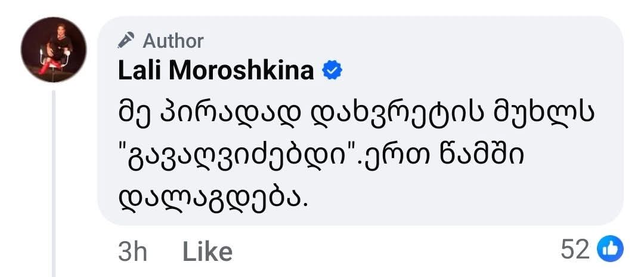The height and width of the screenshot is (277, 644).
Task: Click the pencil icon beside Author
Action: pyautogui.click(x=126, y=40)
